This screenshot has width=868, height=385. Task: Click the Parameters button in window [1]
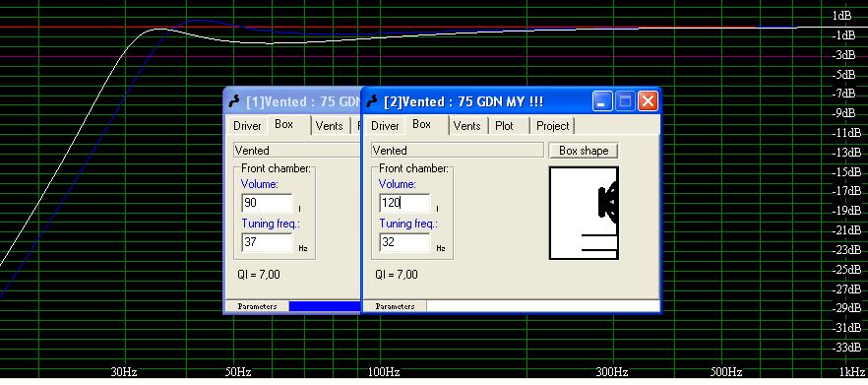pos(257,306)
